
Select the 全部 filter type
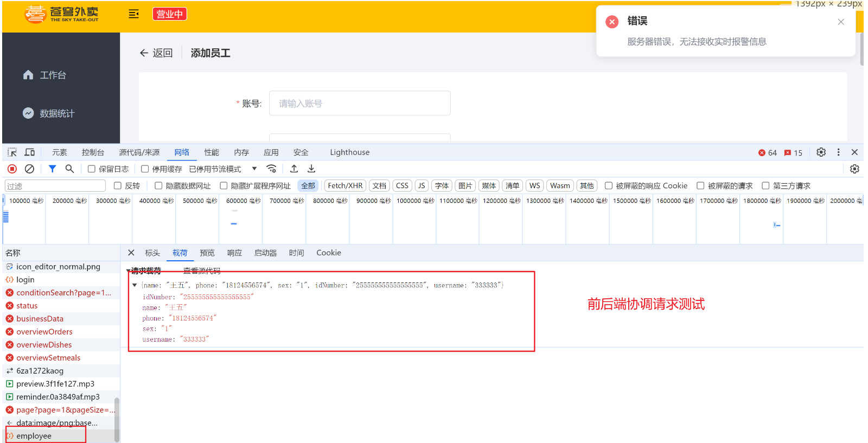tap(308, 185)
